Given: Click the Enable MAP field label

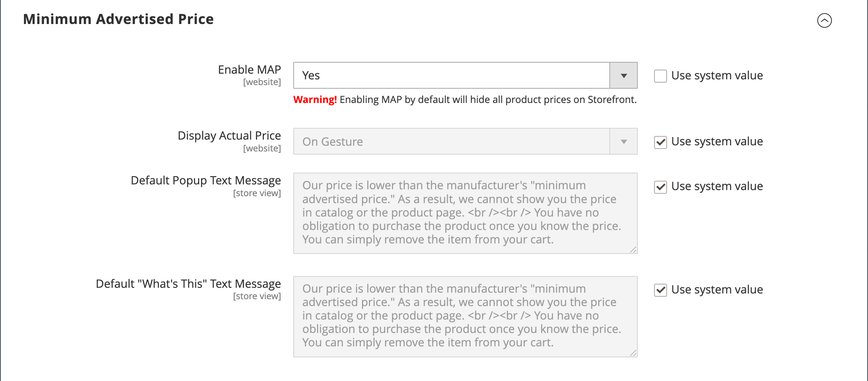Looking at the screenshot, I should coord(249,70).
